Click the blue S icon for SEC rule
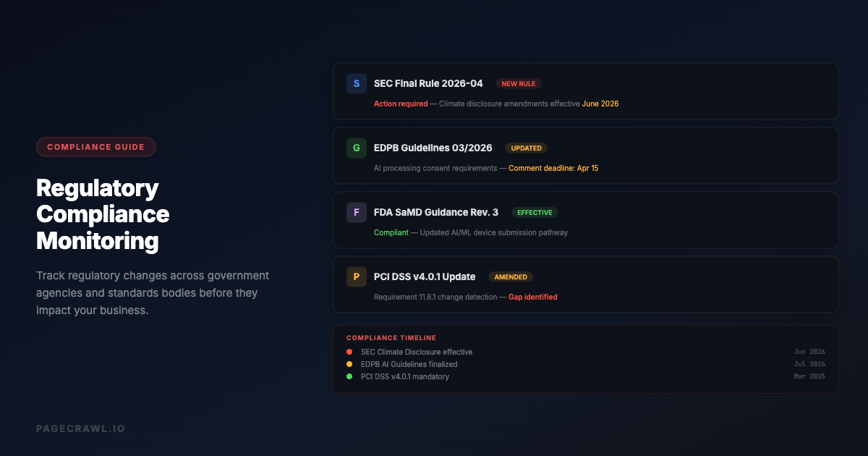The width and height of the screenshot is (868, 456). click(x=356, y=84)
